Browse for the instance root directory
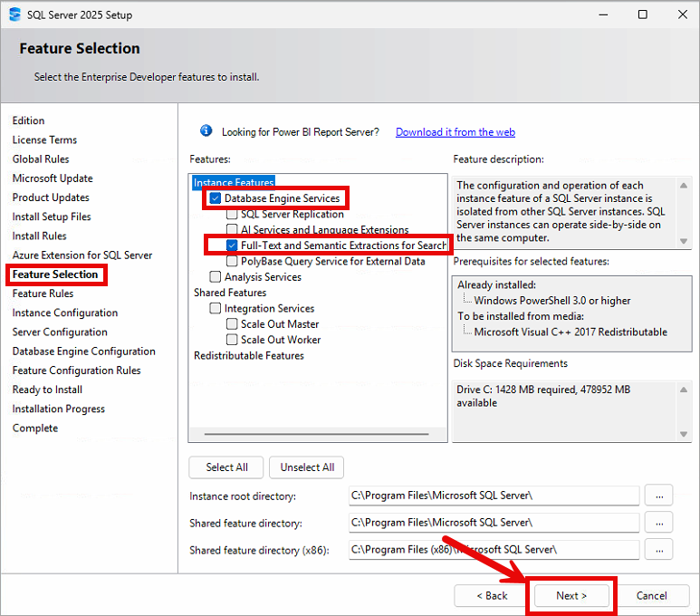Screen dimensions: 700x616 coord(658,496)
